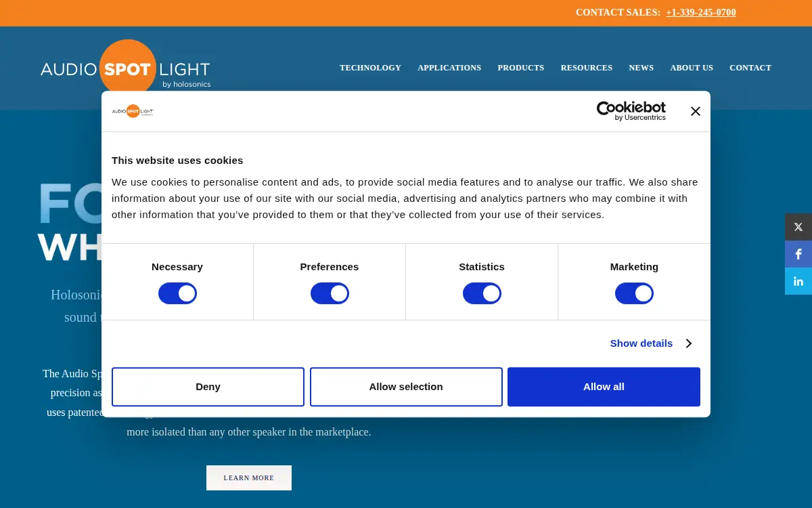Viewport: 812px width, 508px height.
Task: Open LinkedIn share icon
Action: 798,281
